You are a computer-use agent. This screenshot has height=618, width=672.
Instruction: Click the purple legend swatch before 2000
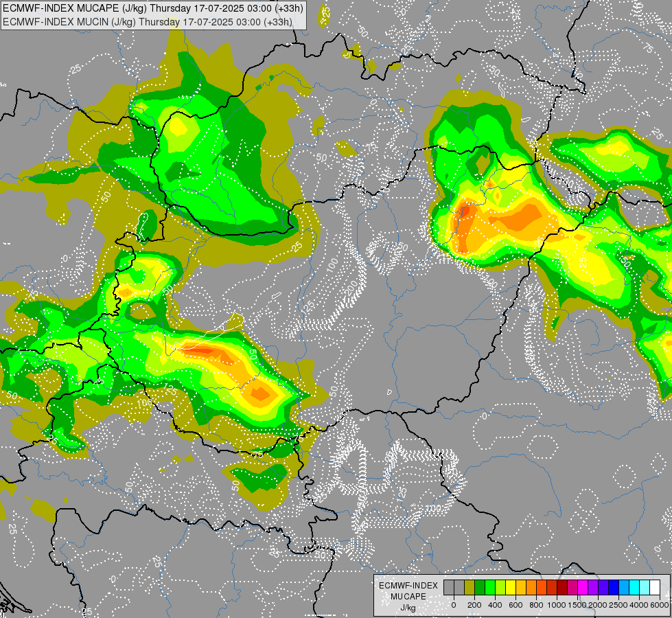coord(592,587)
